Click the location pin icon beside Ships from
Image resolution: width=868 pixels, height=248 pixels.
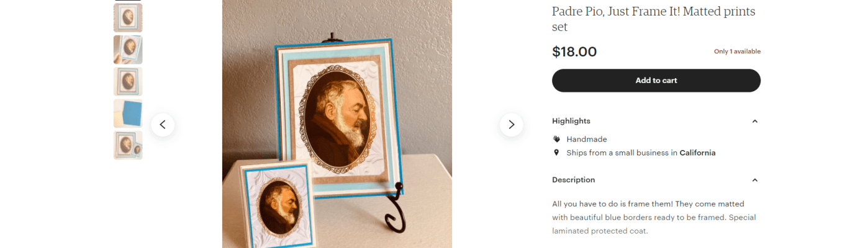(x=556, y=153)
